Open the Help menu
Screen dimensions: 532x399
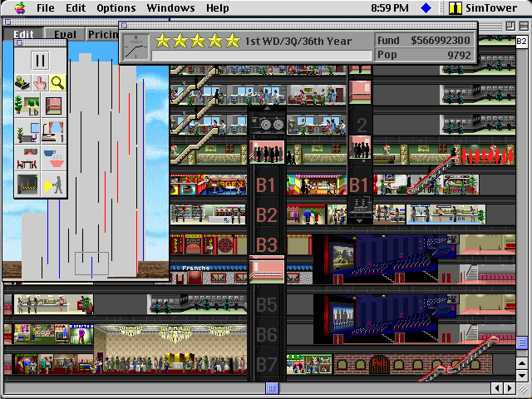[218, 7]
